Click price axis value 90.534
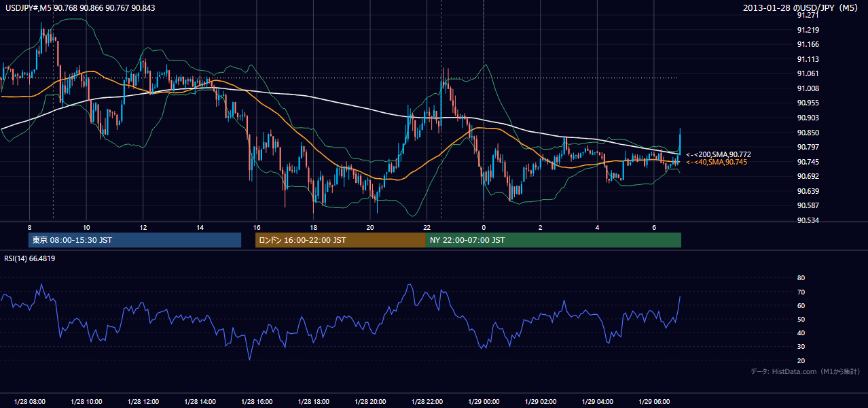868x408 pixels. (x=808, y=220)
